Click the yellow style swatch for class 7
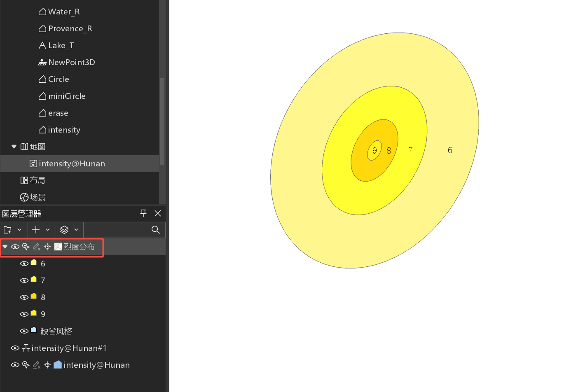Screen dimensions: 571x392 [x=34, y=280]
